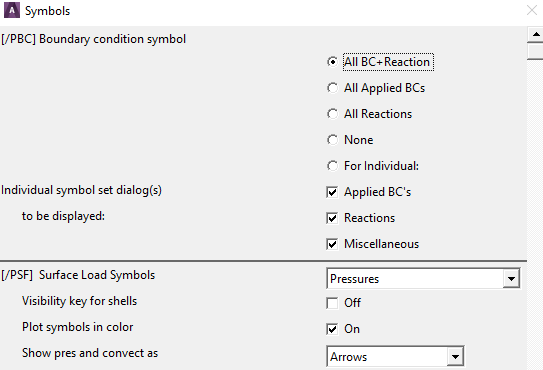The width and height of the screenshot is (543, 370).
Task: Click the Pressures combo box arrow button
Action: [x=511, y=279]
